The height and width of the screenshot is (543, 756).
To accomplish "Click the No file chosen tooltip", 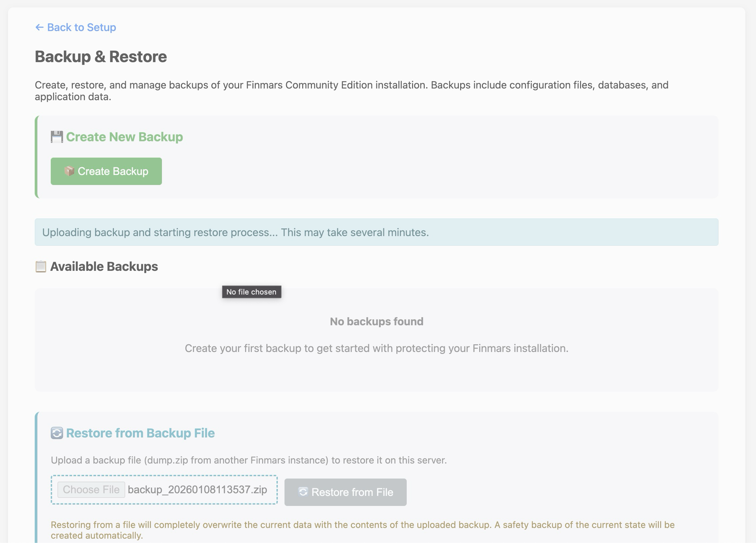I will tap(251, 292).
